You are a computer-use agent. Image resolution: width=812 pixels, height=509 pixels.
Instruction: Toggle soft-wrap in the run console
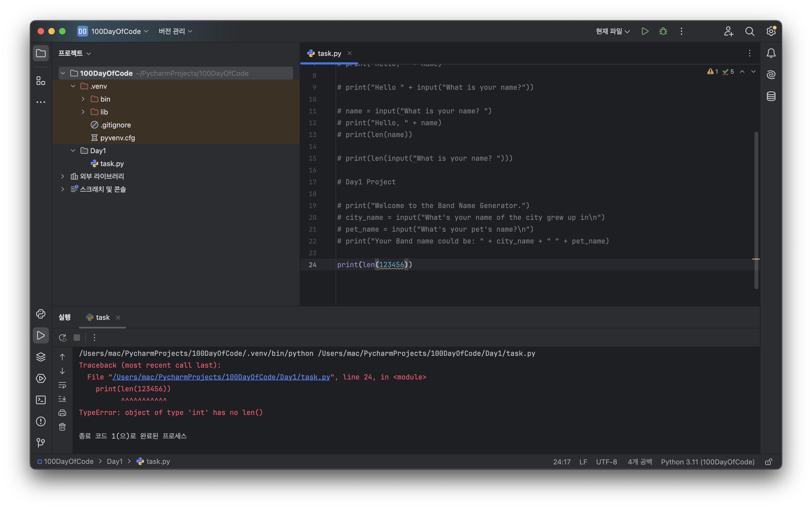click(62, 385)
